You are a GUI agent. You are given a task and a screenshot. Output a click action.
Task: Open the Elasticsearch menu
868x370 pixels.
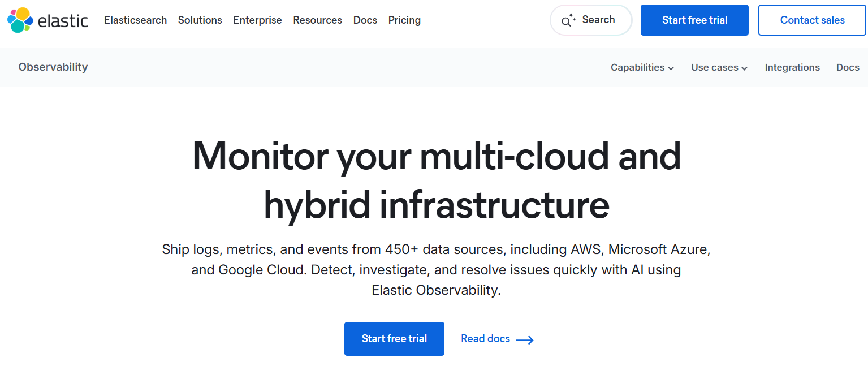135,20
